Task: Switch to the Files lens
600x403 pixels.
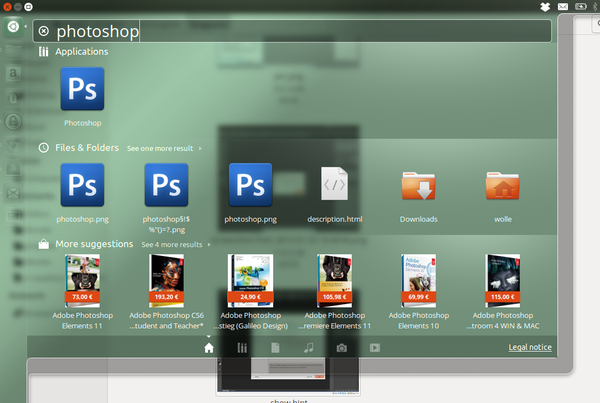Action: coord(275,348)
